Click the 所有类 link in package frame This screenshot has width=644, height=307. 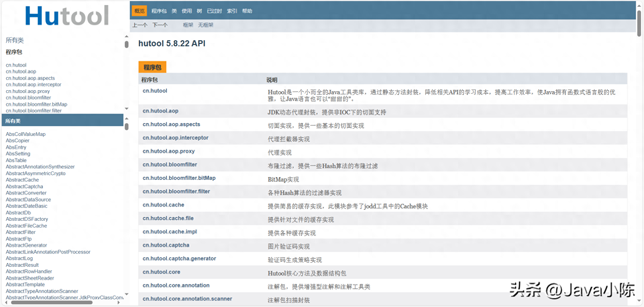click(15, 40)
